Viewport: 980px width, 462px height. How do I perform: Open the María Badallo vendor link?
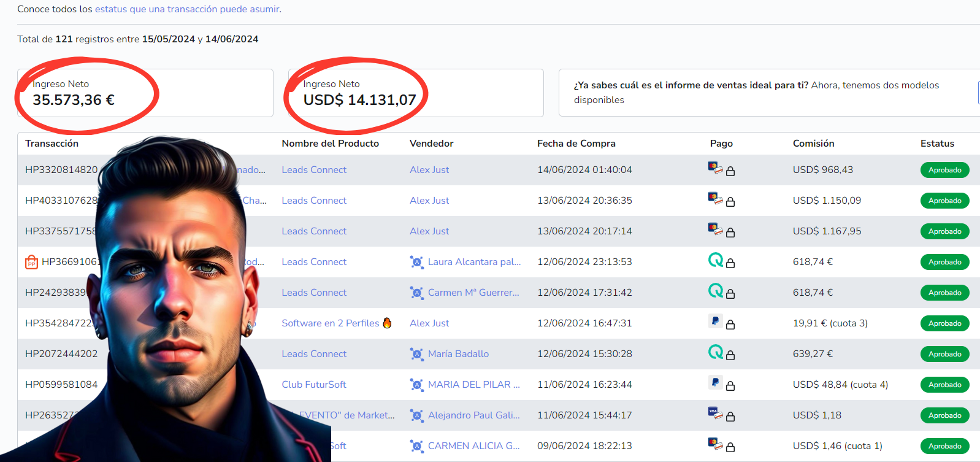[x=458, y=354]
